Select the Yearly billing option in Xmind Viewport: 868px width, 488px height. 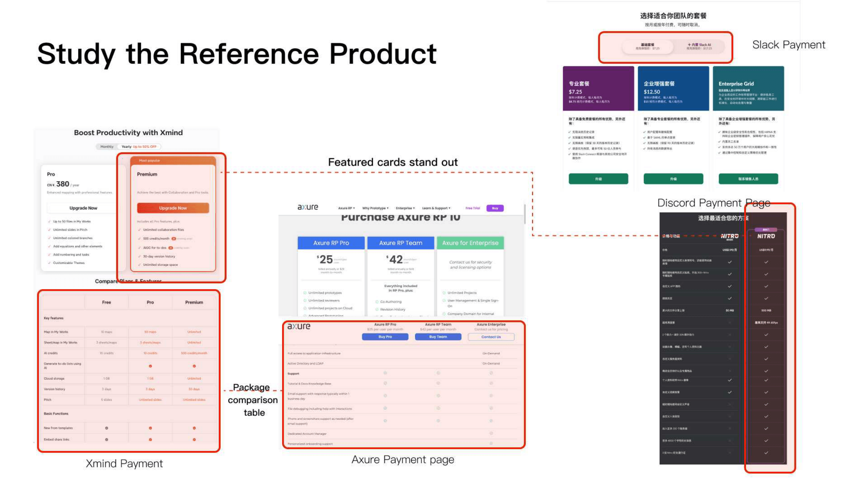[139, 146]
